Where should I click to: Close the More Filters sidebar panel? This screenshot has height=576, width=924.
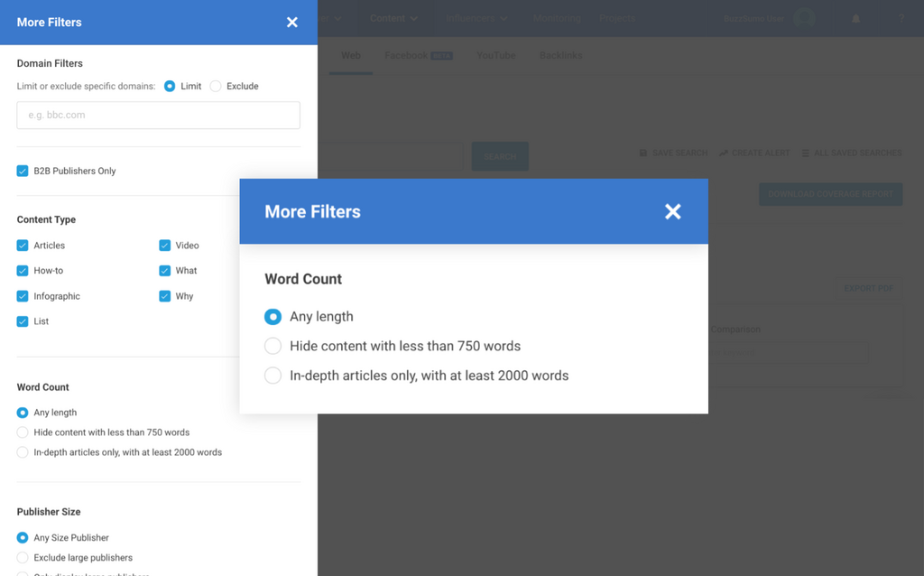[x=291, y=23]
